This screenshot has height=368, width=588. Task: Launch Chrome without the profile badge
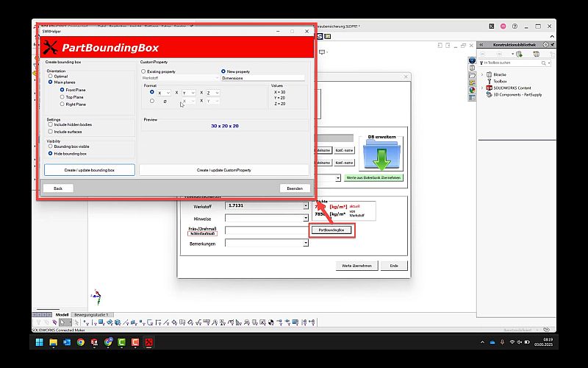click(81, 342)
